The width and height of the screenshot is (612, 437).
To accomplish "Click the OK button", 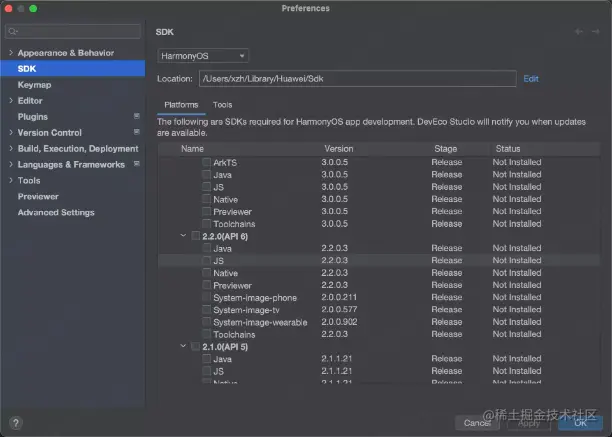I will tap(580, 423).
